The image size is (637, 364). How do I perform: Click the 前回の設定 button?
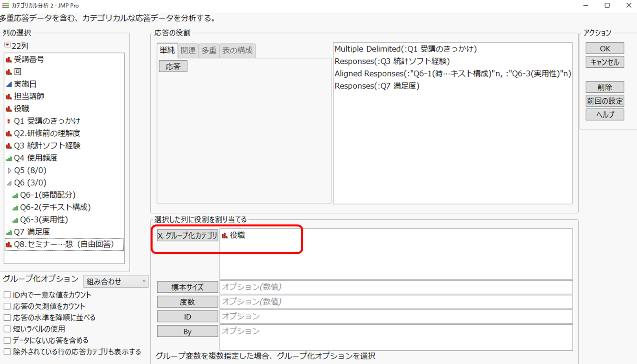click(605, 101)
